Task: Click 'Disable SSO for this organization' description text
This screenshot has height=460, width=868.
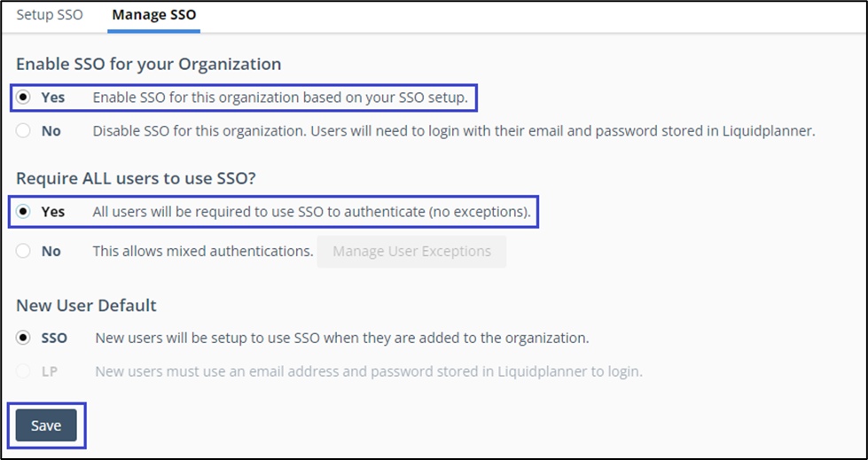Action: click(453, 131)
